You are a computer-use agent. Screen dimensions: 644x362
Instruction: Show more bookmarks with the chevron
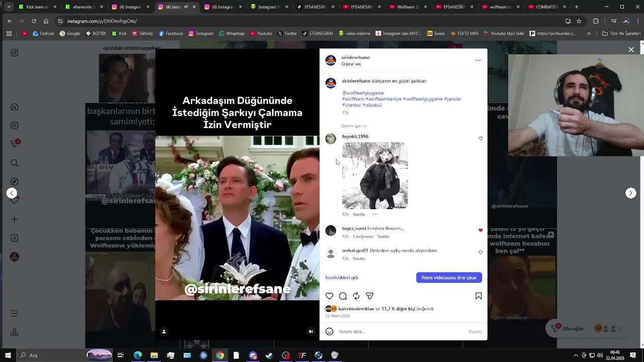pos(589,34)
